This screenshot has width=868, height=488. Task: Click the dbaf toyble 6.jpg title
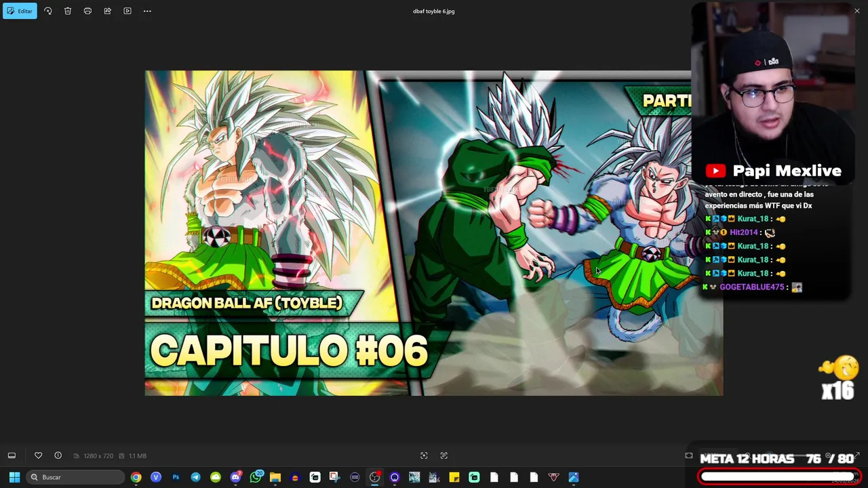(x=434, y=12)
